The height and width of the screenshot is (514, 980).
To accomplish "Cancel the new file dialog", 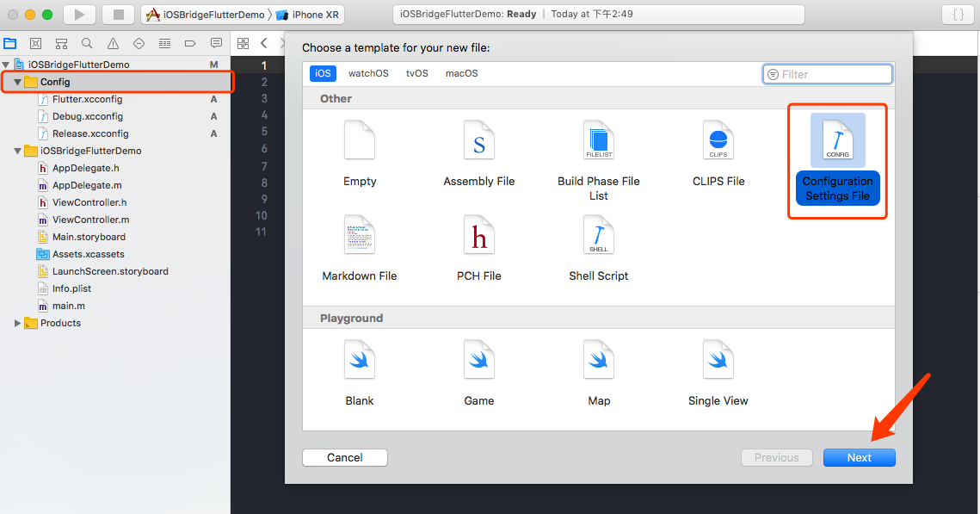I will [344, 458].
